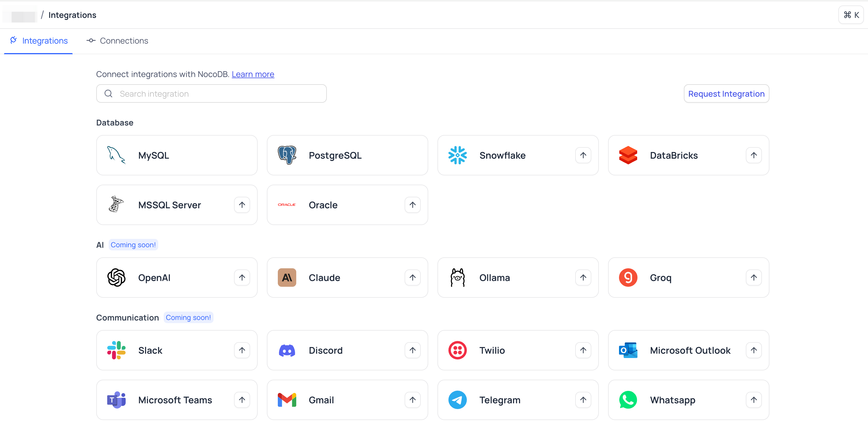This screenshot has height=431, width=868.
Task: Expand the Oracle integration options
Action: [x=412, y=205]
